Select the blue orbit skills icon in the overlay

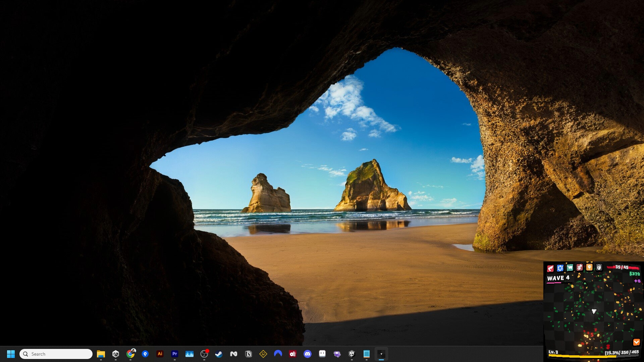(x=560, y=268)
